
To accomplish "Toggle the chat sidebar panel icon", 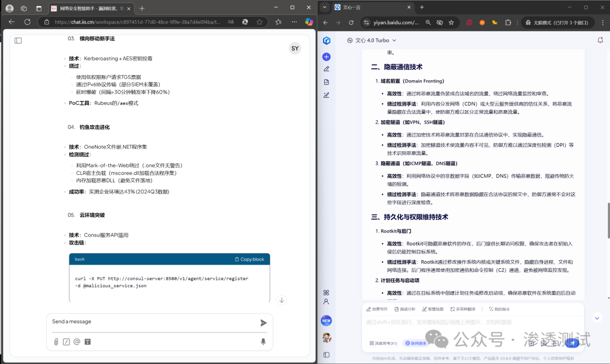I will point(18,41).
